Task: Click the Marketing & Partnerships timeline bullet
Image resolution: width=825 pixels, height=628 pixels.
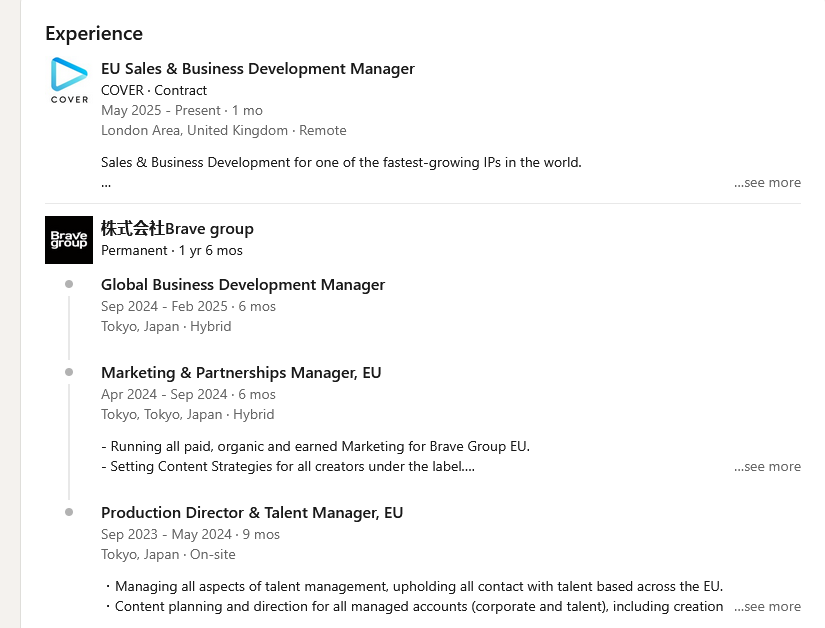Action: (69, 372)
